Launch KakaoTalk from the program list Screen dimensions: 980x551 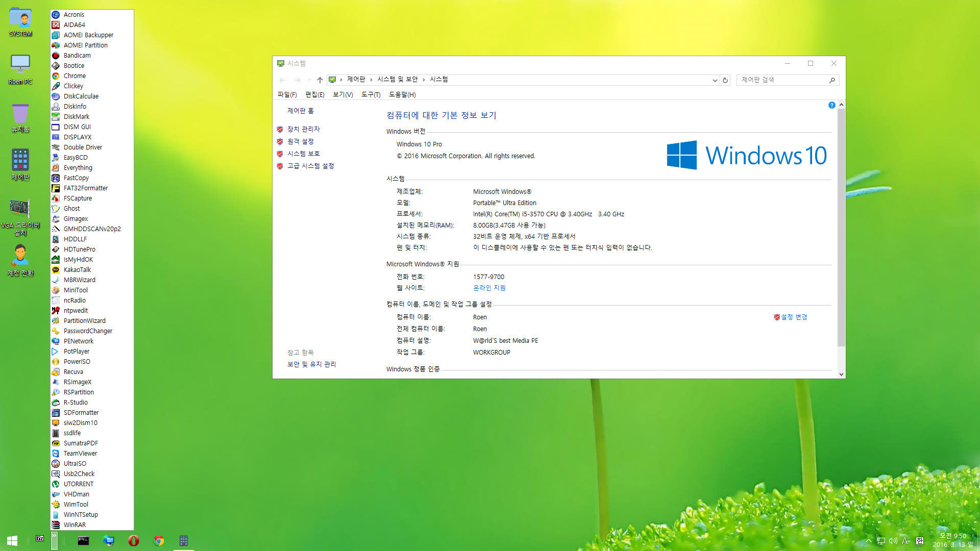pyautogui.click(x=92, y=270)
